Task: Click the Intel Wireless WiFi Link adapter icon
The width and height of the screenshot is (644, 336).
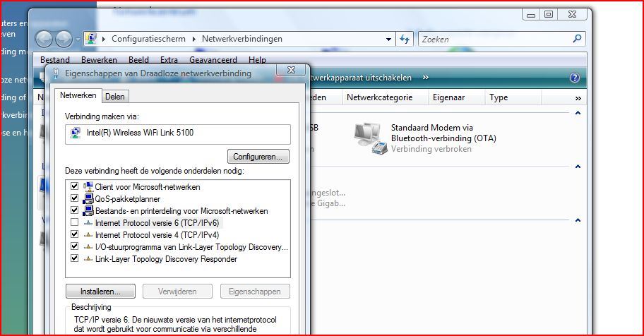Action: [76, 133]
